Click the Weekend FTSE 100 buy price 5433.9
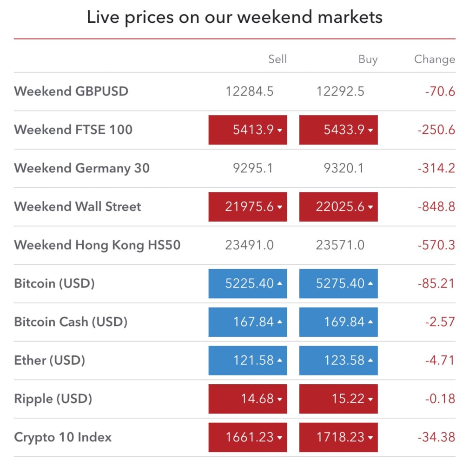 [x=338, y=130]
